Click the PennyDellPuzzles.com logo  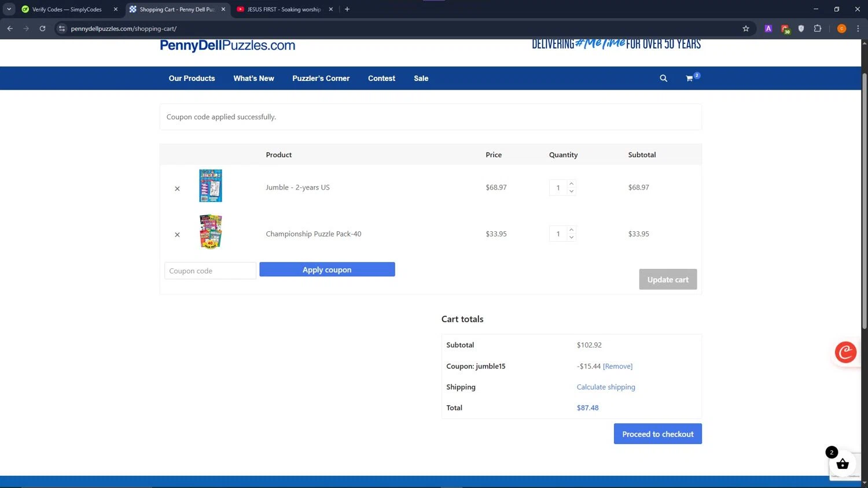point(227,46)
